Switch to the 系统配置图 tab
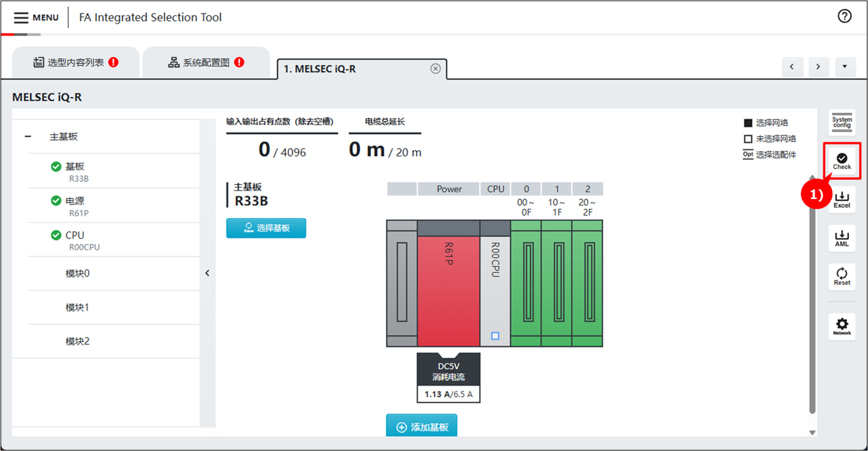Screen dimensions: 868x451 [x=206, y=63]
